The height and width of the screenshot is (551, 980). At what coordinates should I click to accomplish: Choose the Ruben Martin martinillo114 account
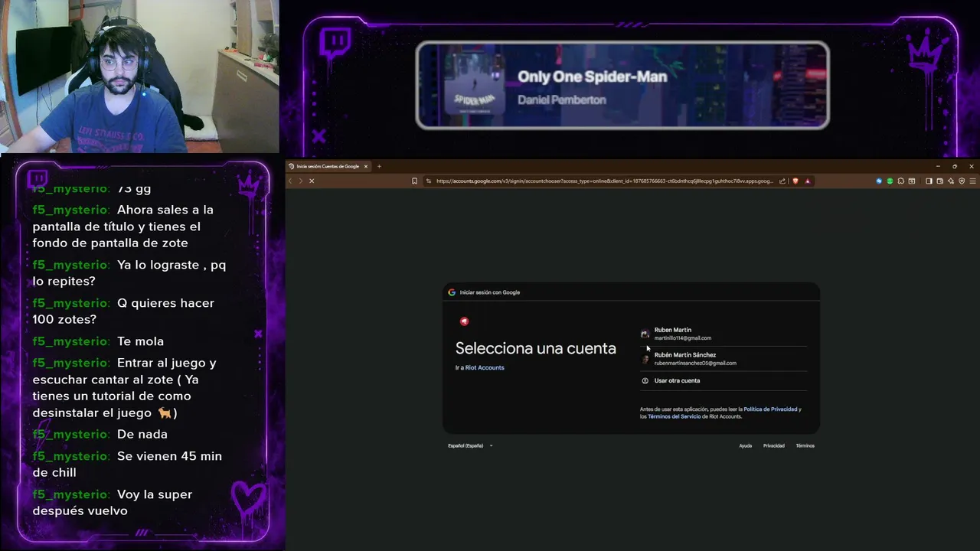724,334
